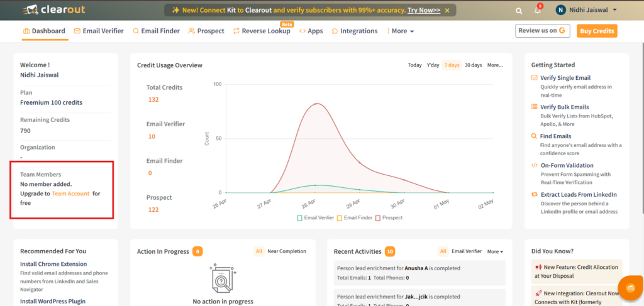The image size is (644, 306).
Task: Open the orange chat widget icon
Action: (x=630, y=288)
